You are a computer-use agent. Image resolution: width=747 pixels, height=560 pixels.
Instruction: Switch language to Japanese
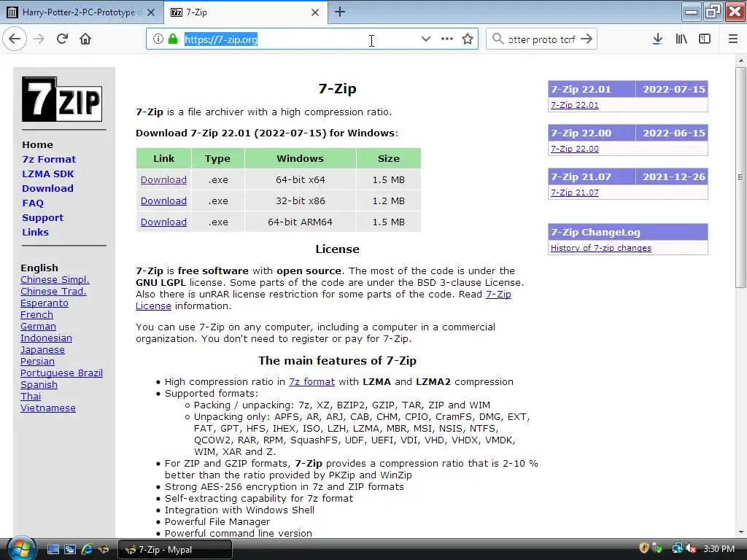(x=42, y=350)
